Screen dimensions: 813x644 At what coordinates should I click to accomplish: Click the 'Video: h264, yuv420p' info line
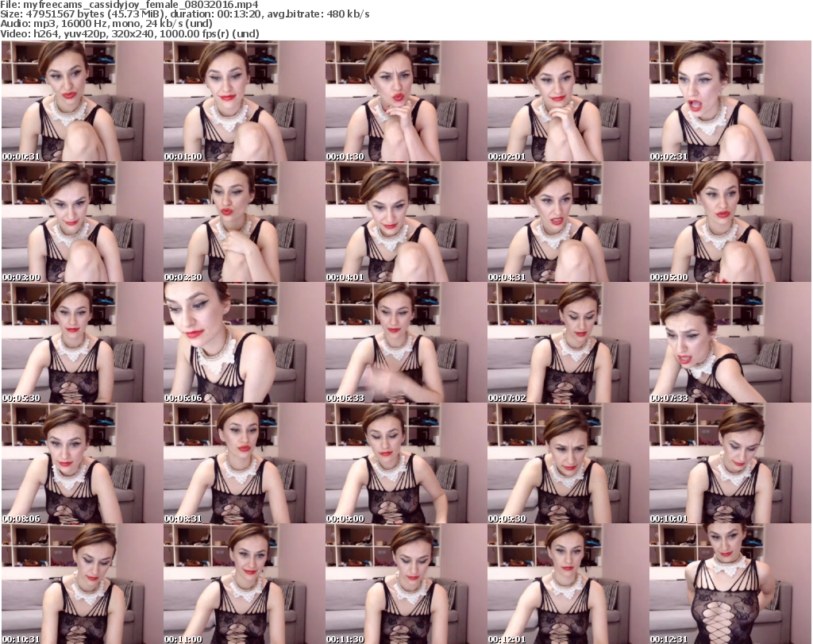coord(129,33)
